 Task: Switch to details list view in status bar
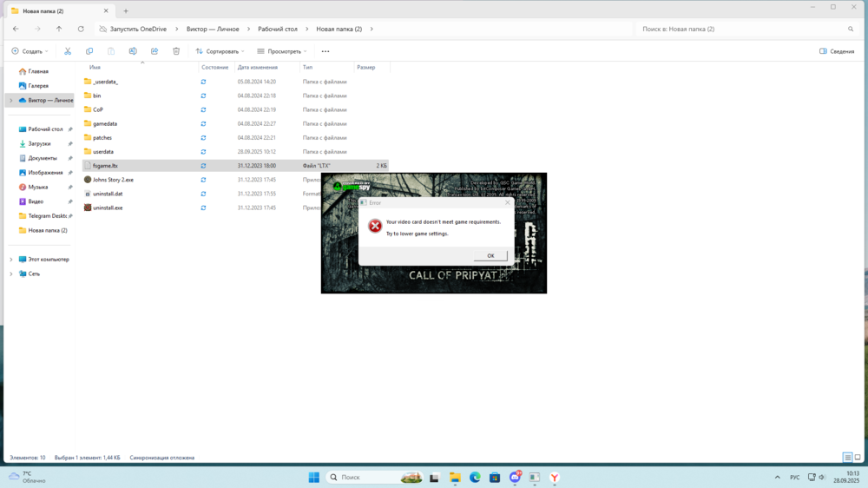(x=847, y=458)
